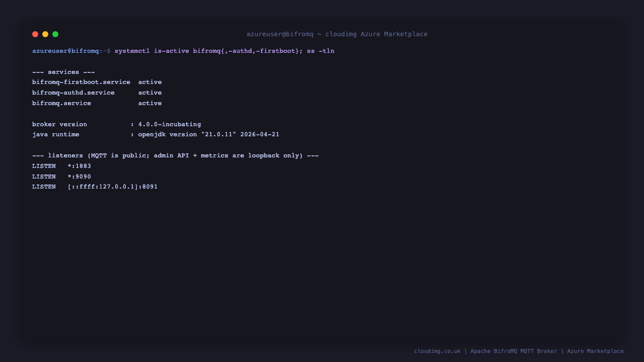Select 'bifromq-firstboot.service' text
The height and width of the screenshot is (362, 644).
tap(81, 82)
